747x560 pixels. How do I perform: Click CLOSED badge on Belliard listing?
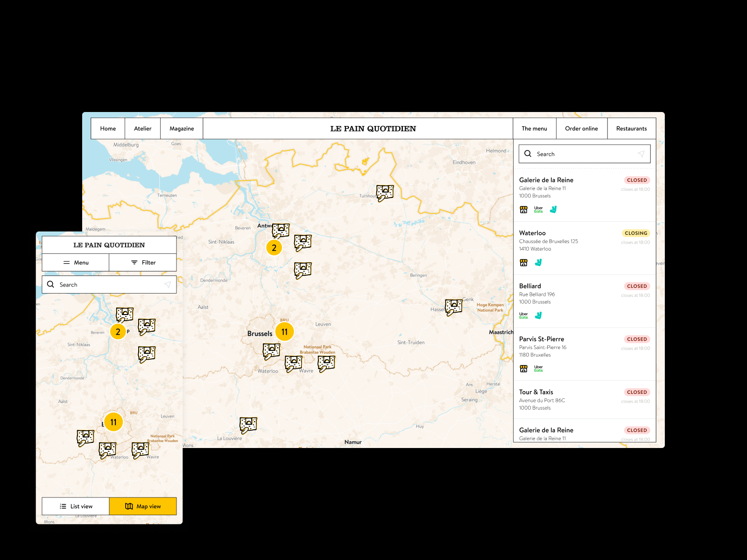pyautogui.click(x=637, y=286)
